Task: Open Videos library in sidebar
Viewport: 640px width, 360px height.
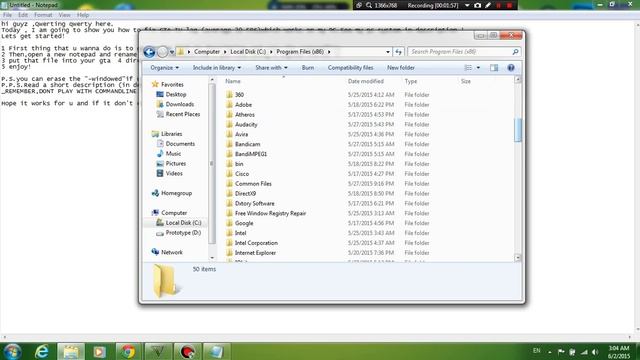Action: coord(174,173)
